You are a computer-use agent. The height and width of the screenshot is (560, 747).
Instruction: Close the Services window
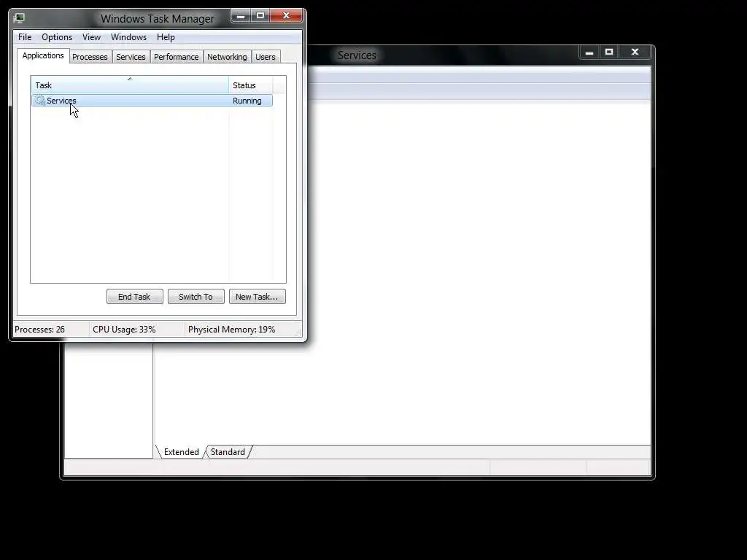pos(635,52)
